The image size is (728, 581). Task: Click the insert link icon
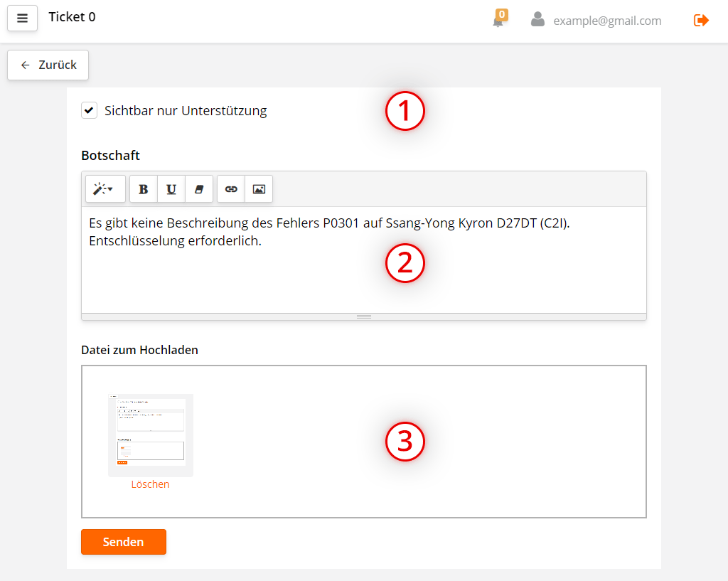[231, 189]
